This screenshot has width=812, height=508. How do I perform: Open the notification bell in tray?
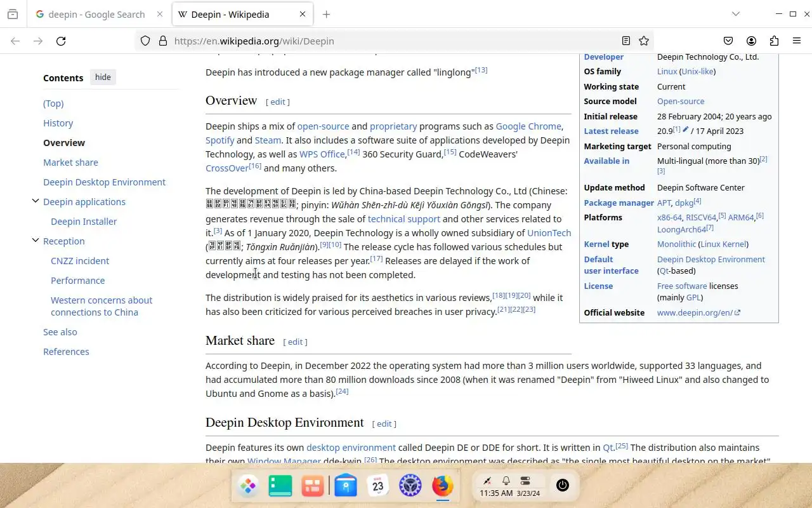[506, 481]
